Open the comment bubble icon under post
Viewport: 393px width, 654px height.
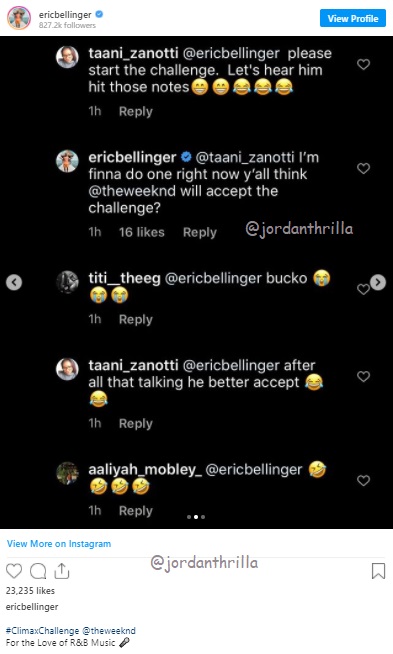38,571
